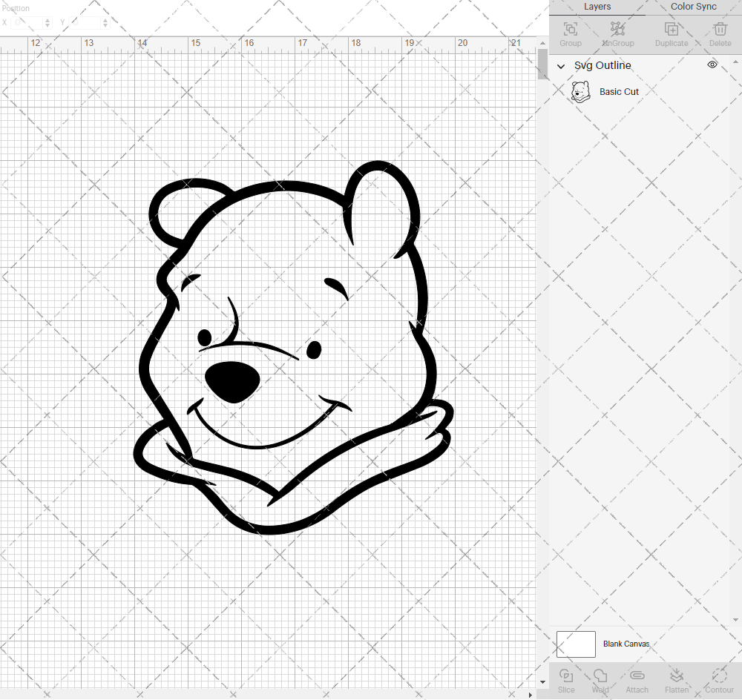Select the Slice tool at the bottom
The image size is (742, 700).
click(566, 680)
